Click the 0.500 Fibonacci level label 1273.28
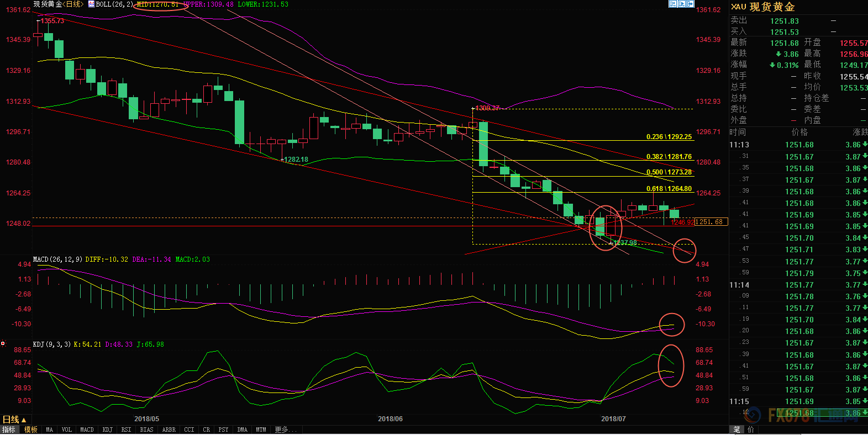868x435 pixels. pos(669,172)
